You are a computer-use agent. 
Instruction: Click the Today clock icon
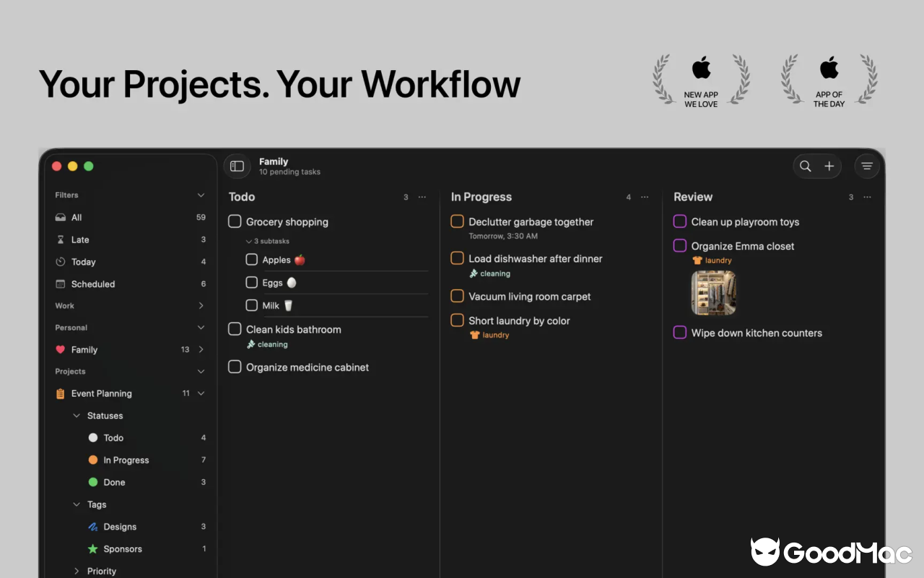[61, 262]
